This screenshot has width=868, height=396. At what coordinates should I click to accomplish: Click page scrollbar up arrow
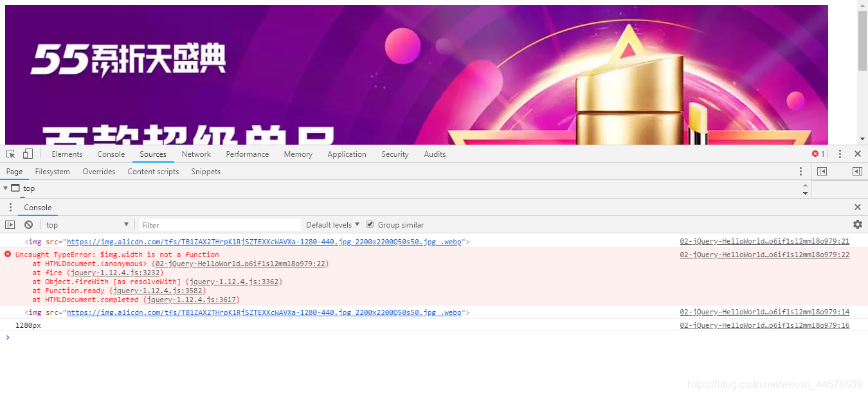click(x=862, y=4)
